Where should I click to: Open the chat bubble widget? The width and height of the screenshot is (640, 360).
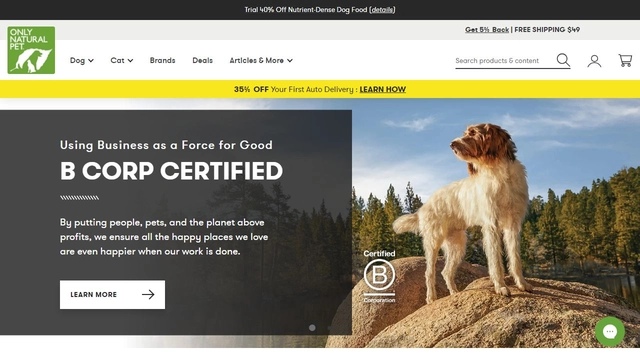(610, 331)
